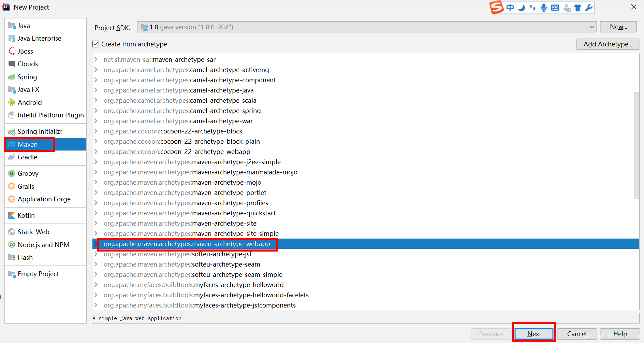
Task: Select the Node.js and NPM icon
Action: click(x=12, y=245)
